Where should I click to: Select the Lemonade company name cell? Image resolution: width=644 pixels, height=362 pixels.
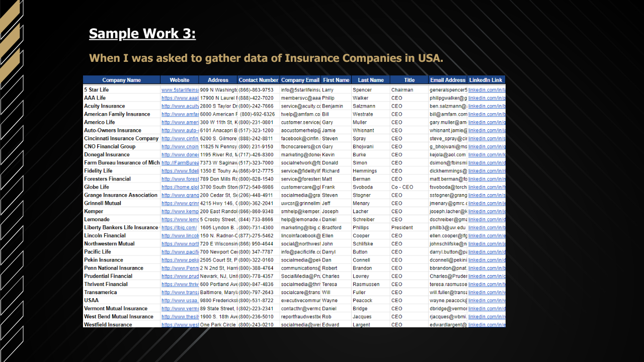pyautogui.click(x=97, y=220)
